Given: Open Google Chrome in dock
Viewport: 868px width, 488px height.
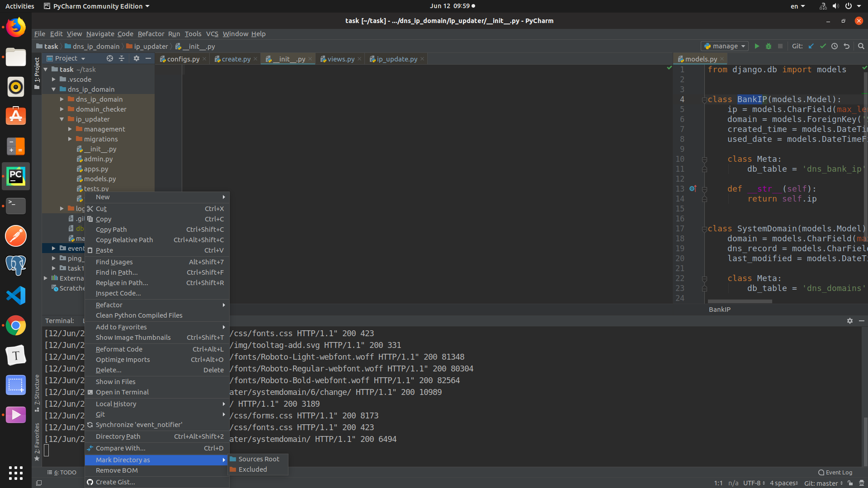Looking at the screenshot, I should [x=16, y=325].
